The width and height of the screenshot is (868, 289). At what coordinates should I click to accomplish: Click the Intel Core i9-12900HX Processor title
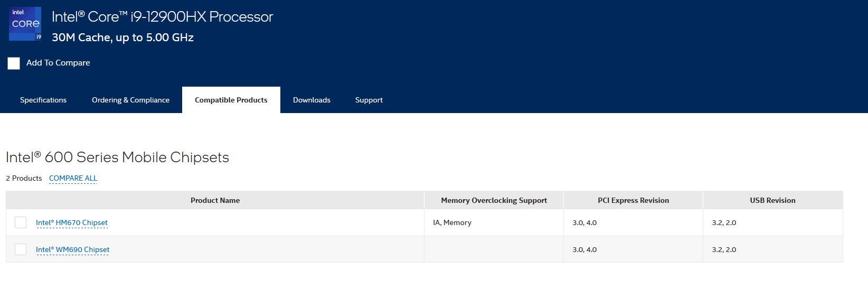click(x=162, y=17)
